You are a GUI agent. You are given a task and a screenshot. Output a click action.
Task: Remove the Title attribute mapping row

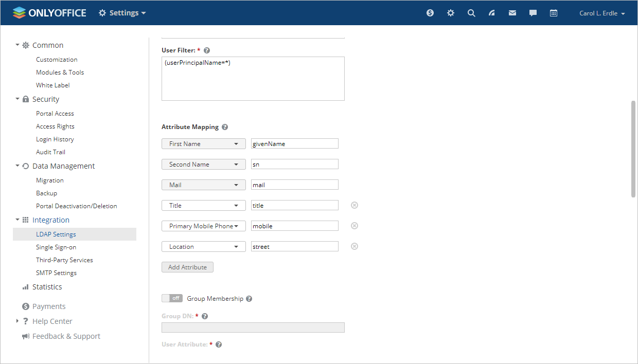(354, 205)
